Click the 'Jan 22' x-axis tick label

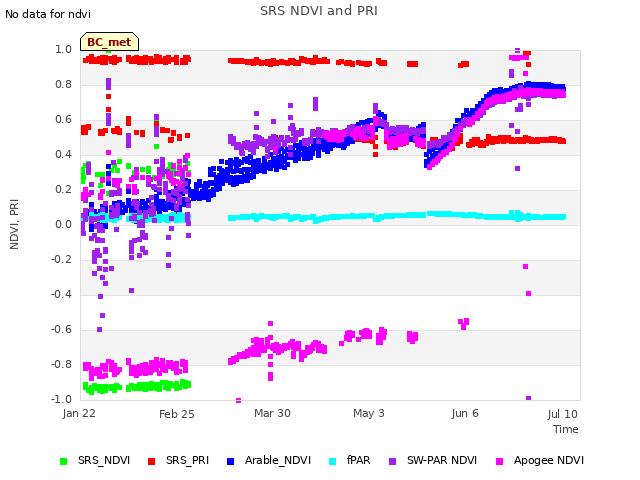click(x=79, y=413)
